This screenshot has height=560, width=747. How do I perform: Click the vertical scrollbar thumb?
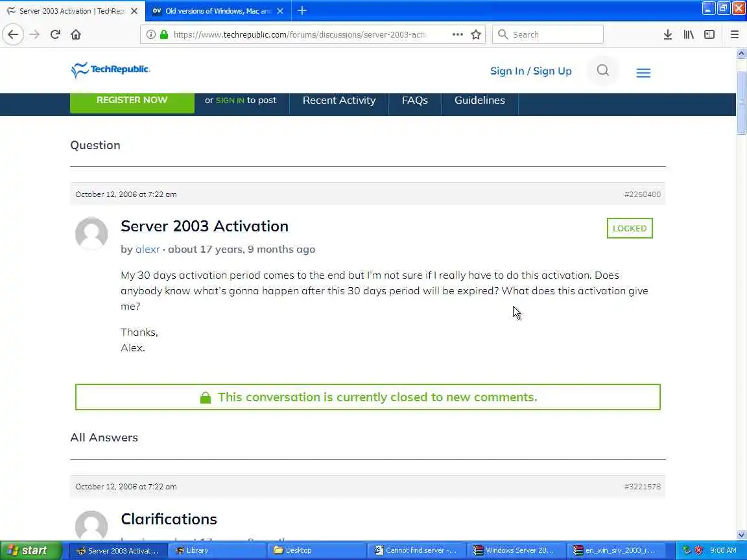click(x=741, y=102)
